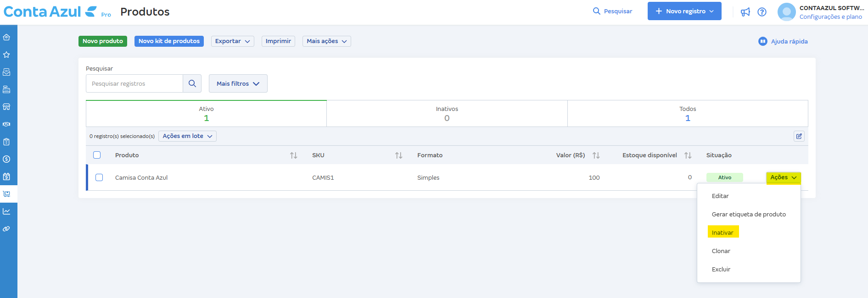Open the help question mark icon
Image resolution: width=868 pixels, height=298 pixels.
coord(762,12)
